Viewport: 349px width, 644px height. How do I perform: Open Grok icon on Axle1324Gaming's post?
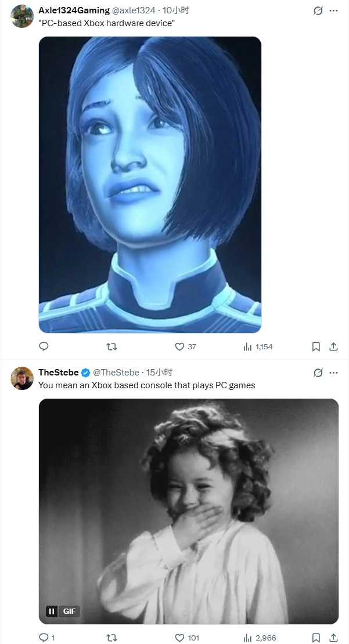click(x=318, y=10)
